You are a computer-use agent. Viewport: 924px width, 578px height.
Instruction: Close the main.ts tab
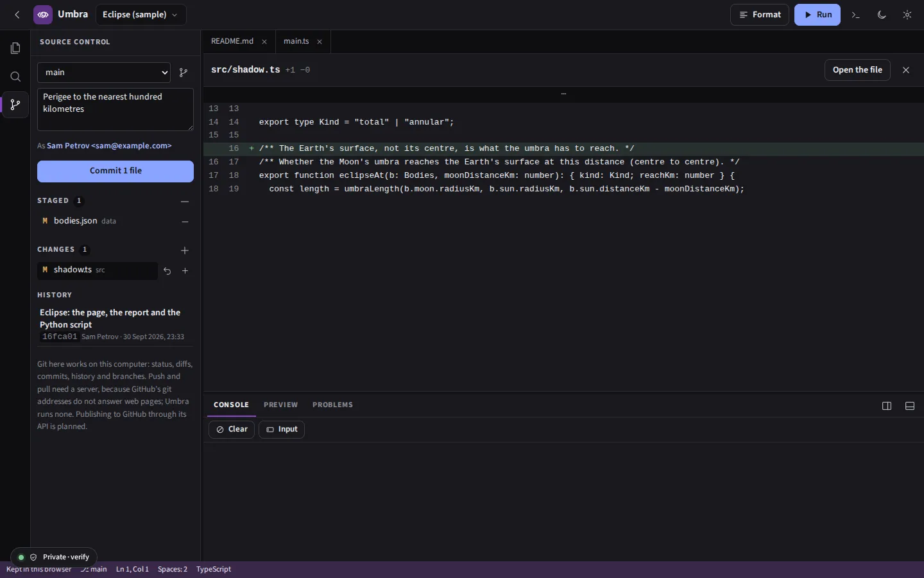(x=320, y=42)
